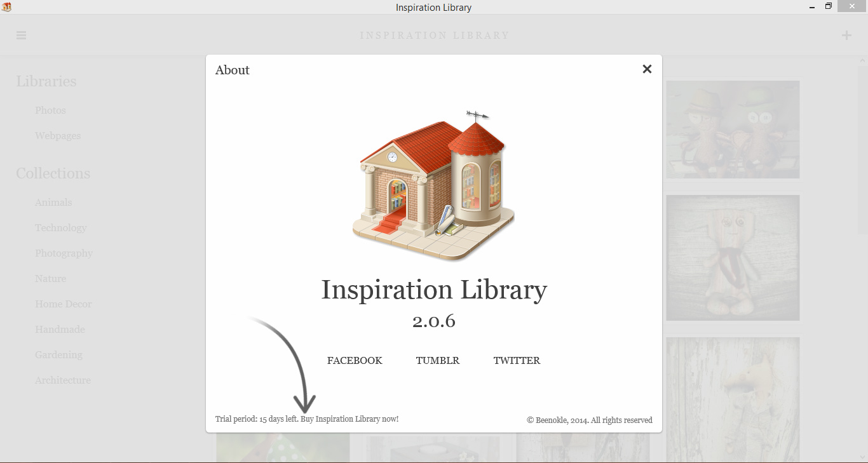Open the wooden doll with scarf thumbnail
Viewport: 868px width, 463px height.
(733, 257)
